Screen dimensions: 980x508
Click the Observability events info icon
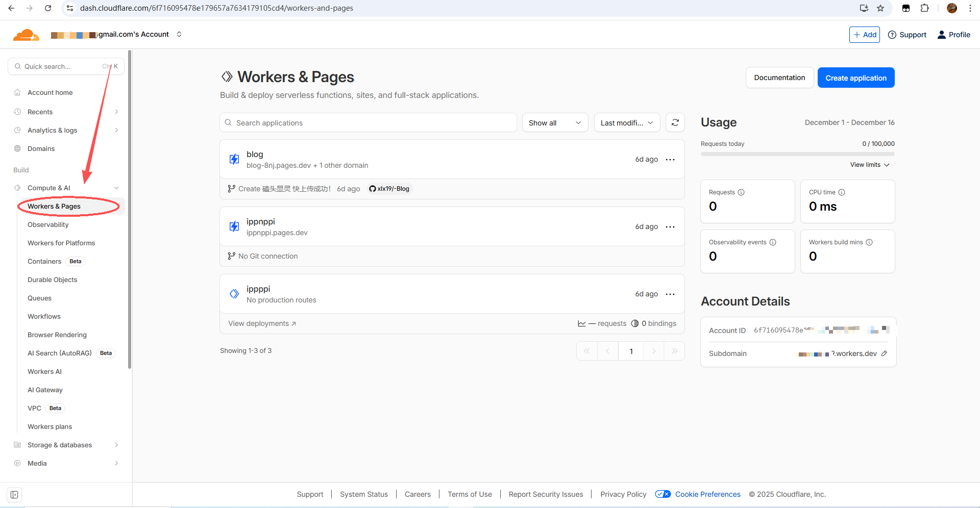click(x=773, y=242)
